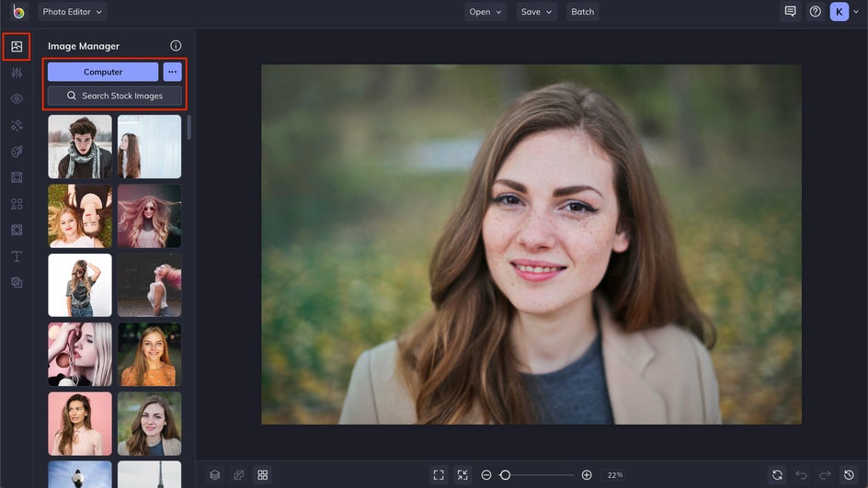Open the feedback chat icon

point(790,11)
